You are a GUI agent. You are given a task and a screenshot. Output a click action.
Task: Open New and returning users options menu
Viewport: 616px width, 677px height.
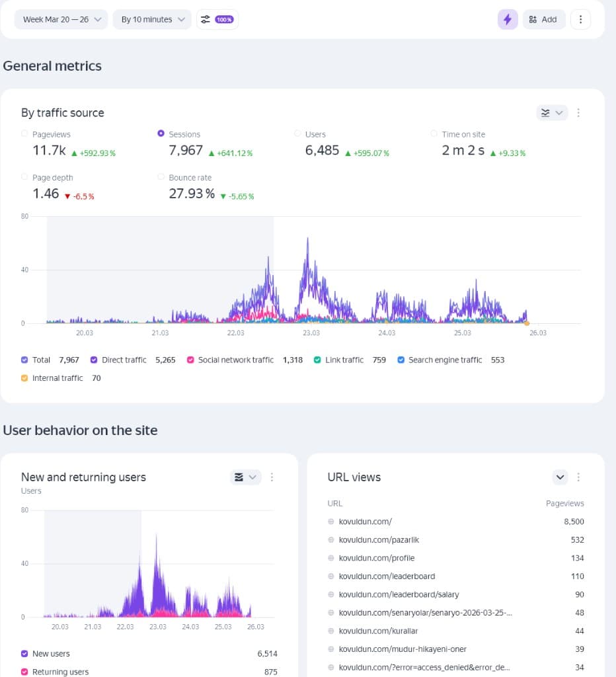[272, 477]
